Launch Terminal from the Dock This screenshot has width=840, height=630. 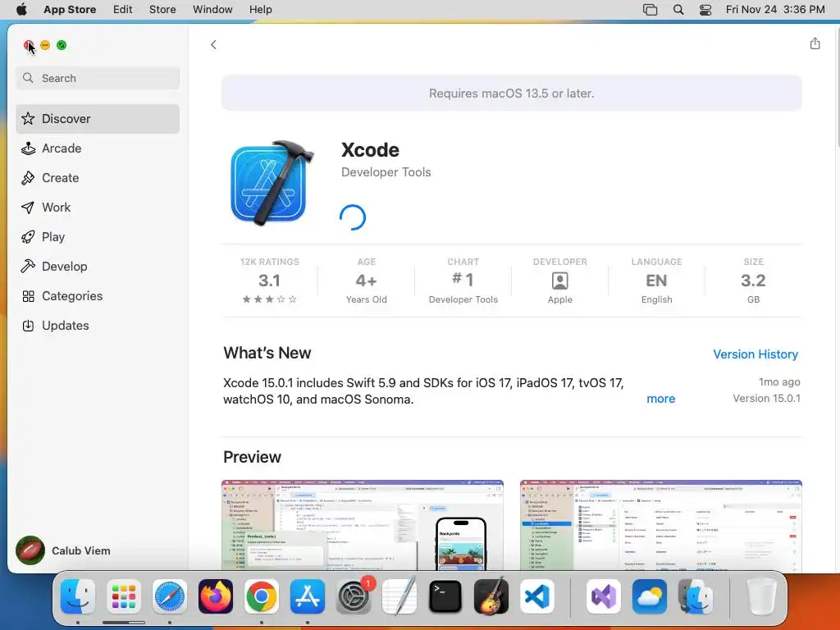coord(445,596)
